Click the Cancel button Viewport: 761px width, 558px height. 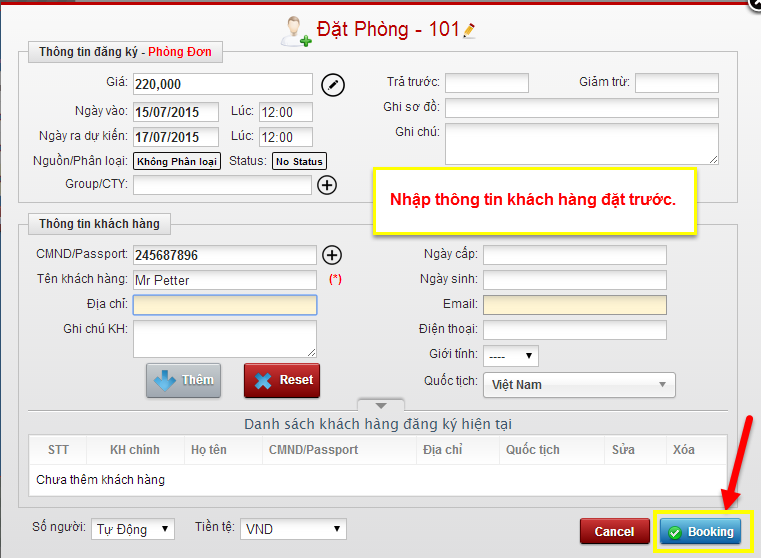click(x=614, y=532)
